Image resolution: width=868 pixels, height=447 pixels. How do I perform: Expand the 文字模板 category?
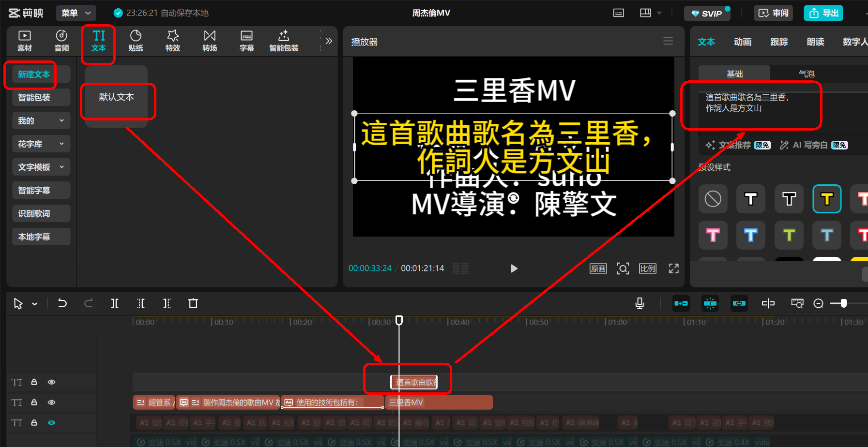pyautogui.click(x=41, y=167)
